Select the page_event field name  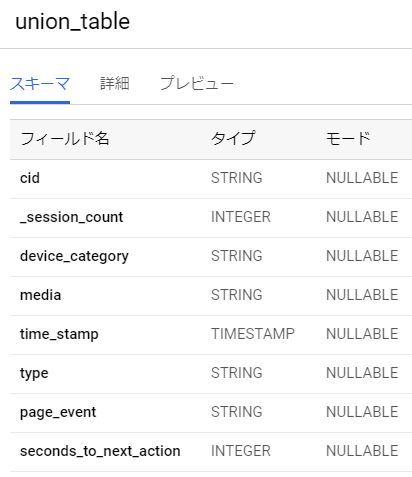click(x=58, y=412)
